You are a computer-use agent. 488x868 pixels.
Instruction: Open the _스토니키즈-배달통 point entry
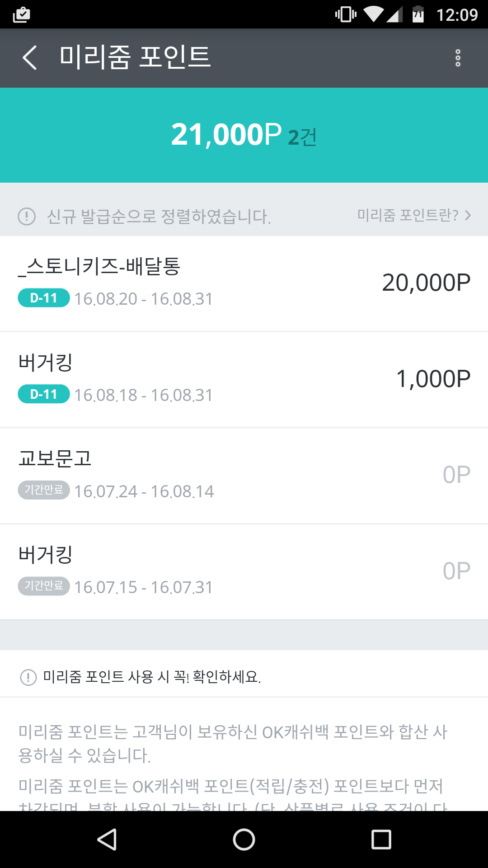click(x=244, y=283)
